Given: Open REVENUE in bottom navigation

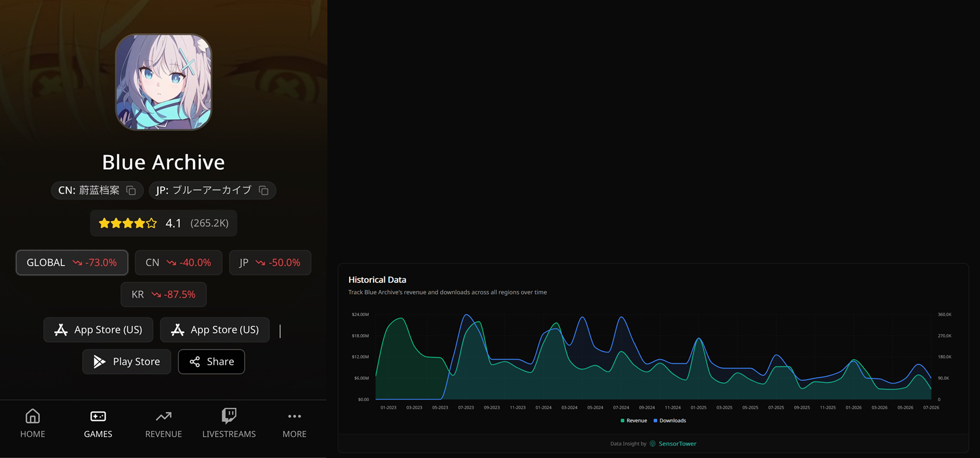Looking at the screenshot, I should click(x=163, y=424).
